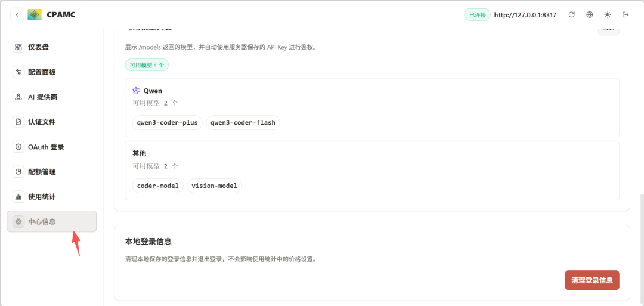Go to the AI 提供商 page
644x306 pixels.
click(52, 97)
